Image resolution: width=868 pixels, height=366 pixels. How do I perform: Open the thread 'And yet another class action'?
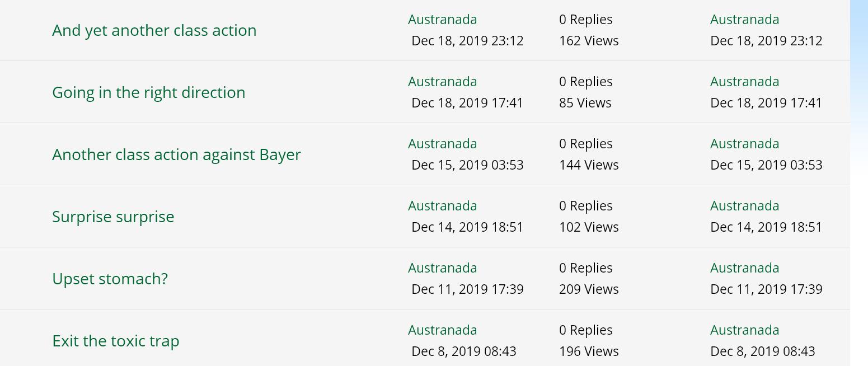click(154, 30)
